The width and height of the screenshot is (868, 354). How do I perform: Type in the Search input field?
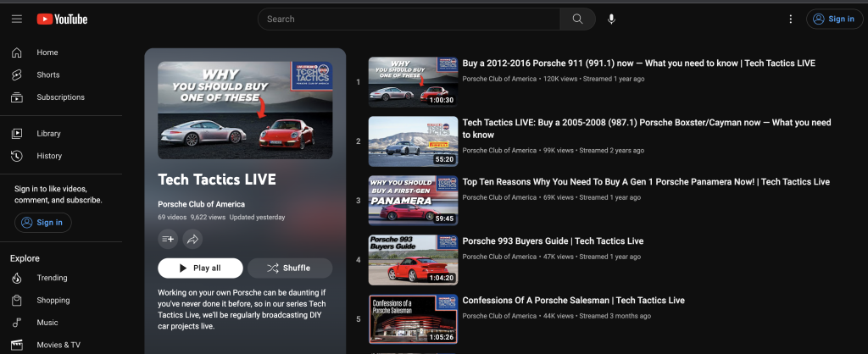pos(409,19)
